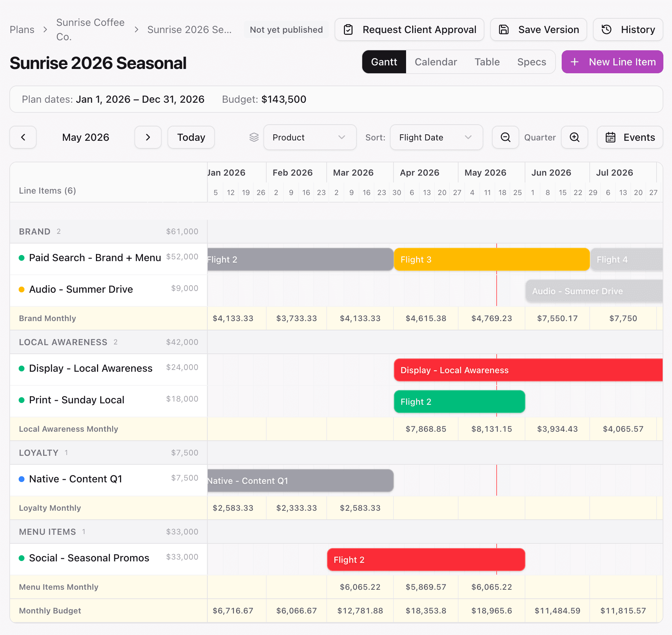
Task: Go to the previous month arrow
Action: tap(23, 137)
